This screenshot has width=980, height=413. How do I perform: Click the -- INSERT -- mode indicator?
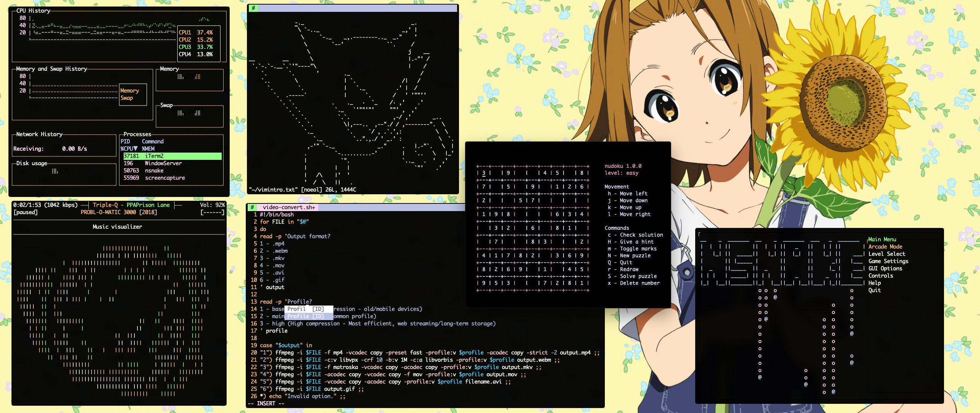pyautogui.click(x=266, y=403)
